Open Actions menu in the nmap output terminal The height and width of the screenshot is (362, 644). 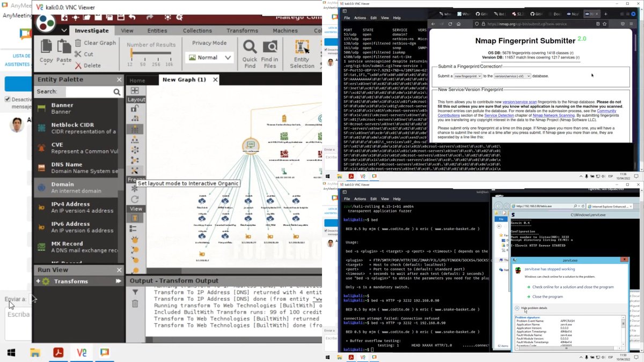pos(360,18)
